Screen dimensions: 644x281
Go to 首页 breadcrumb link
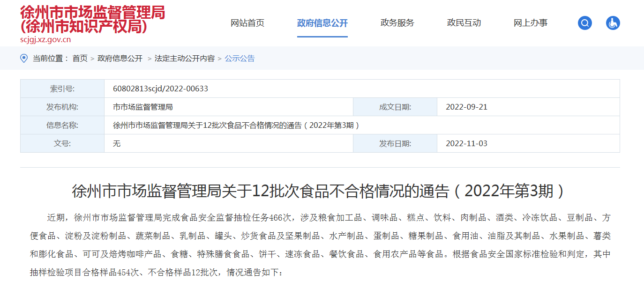(x=80, y=59)
